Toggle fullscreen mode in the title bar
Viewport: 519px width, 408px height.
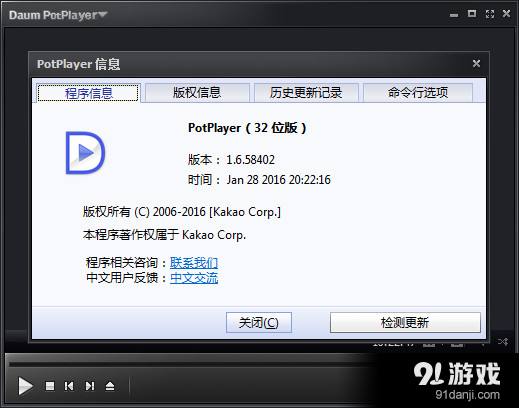click(490, 14)
